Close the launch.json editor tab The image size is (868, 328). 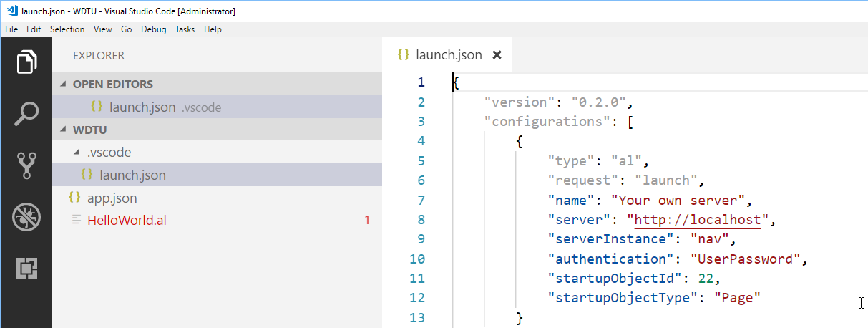click(x=497, y=55)
